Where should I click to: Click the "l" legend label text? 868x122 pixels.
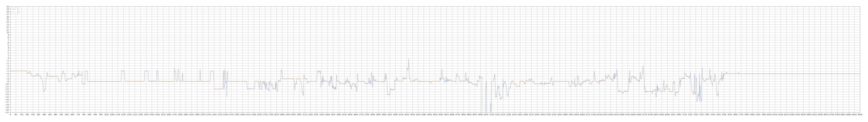coord(18,9)
